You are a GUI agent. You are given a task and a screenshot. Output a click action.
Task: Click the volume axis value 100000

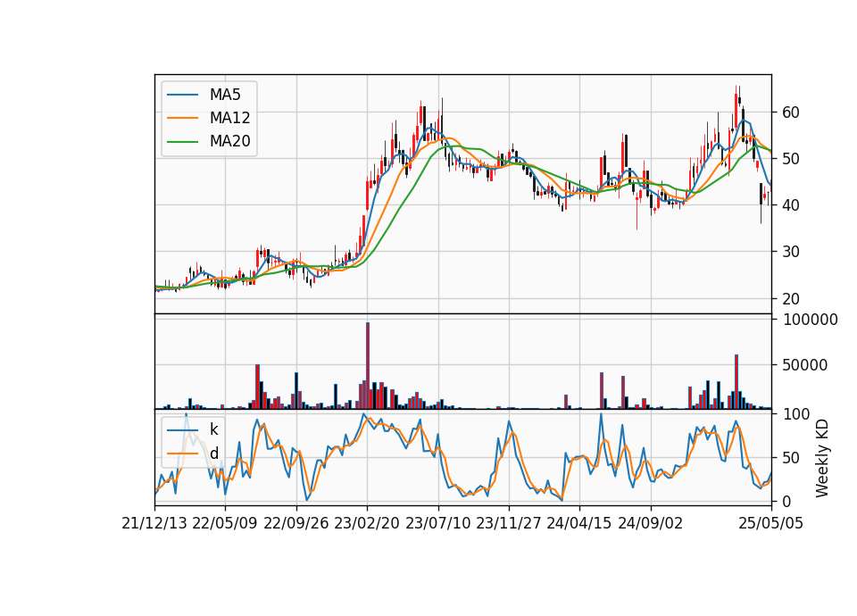[x=810, y=320]
